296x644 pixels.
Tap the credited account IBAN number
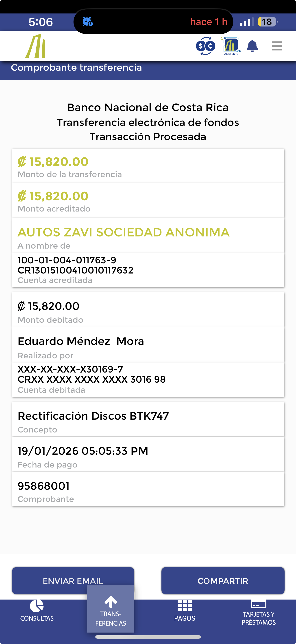(x=75, y=270)
